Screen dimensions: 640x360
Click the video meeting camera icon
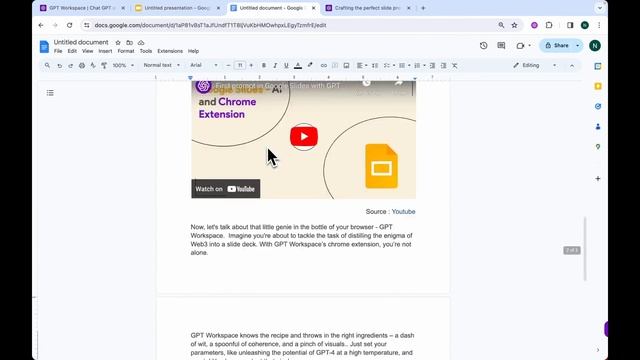pos(520,46)
